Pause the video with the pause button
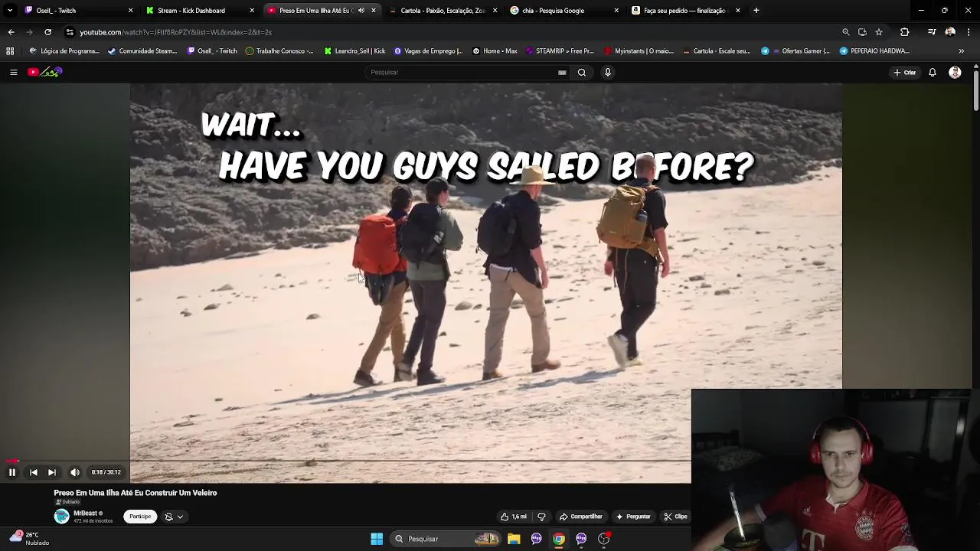 coord(12,472)
